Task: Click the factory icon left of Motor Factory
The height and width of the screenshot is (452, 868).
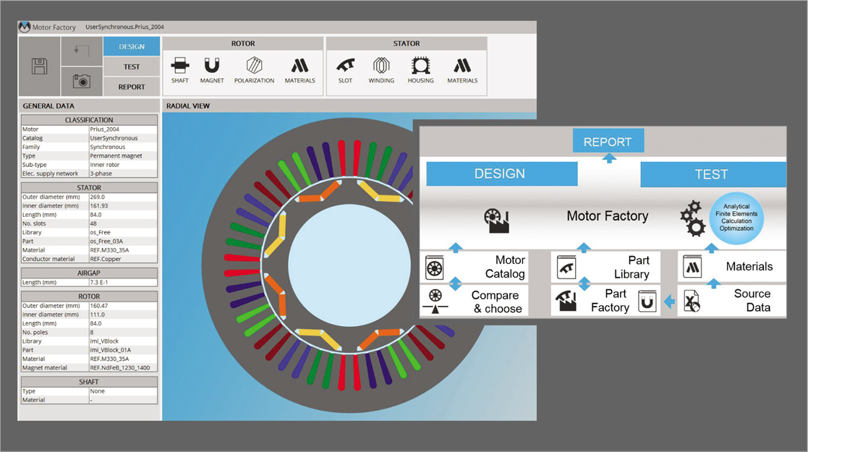Action: tap(498, 219)
